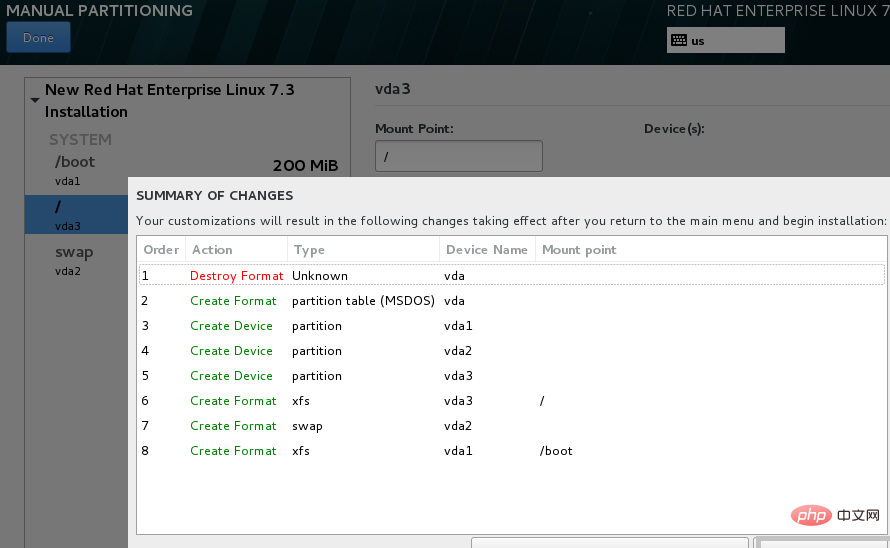Screen dimensions: 890x548
Task: Click the /boot mount point cell
Action: click(556, 451)
